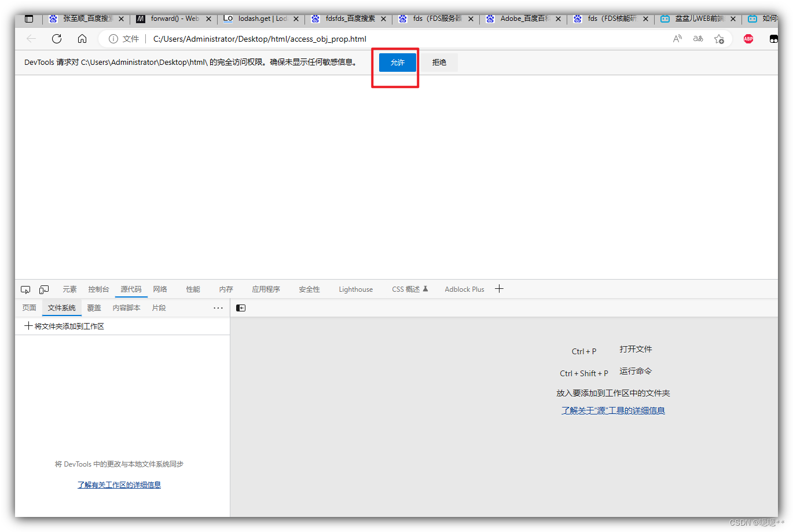Go back with the browser back arrow
Image resolution: width=793 pixels, height=532 pixels.
(x=31, y=39)
